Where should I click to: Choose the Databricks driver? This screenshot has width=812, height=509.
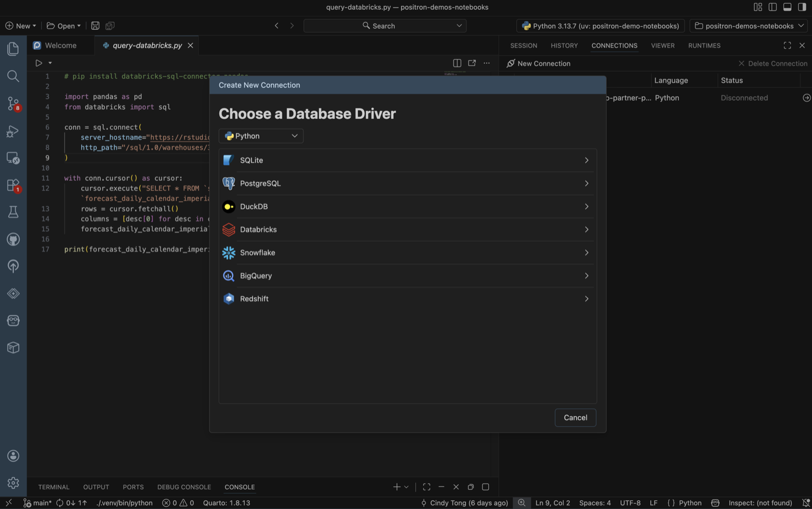tap(407, 230)
